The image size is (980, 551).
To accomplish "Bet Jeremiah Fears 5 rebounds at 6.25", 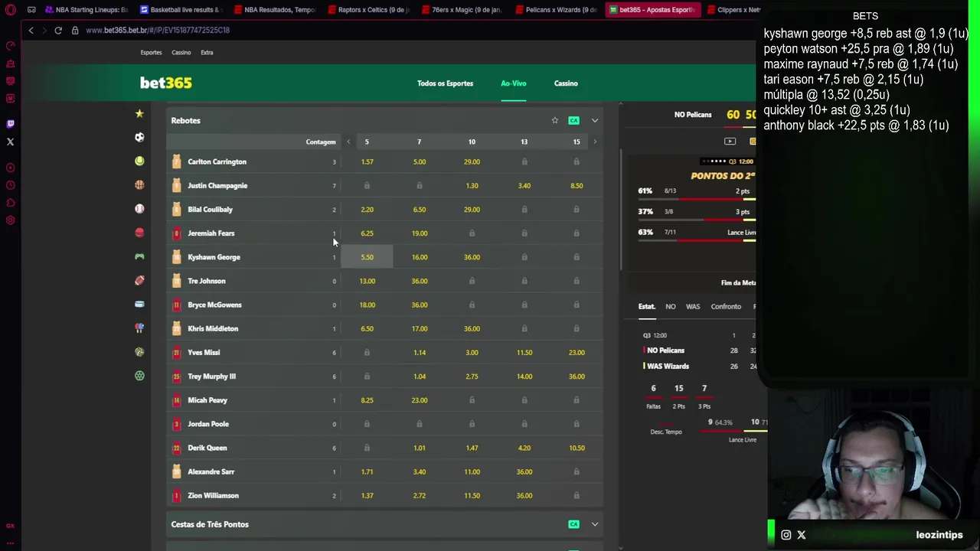I will [x=367, y=233].
